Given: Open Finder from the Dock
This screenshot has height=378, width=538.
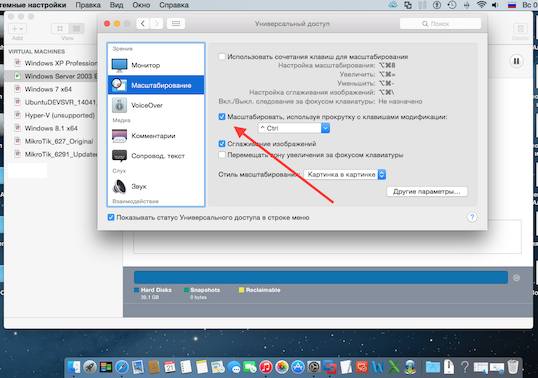Looking at the screenshot, I should point(74,367).
